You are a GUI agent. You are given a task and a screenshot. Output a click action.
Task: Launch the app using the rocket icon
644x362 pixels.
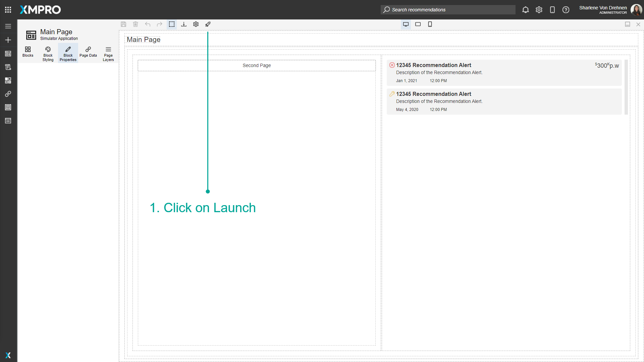click(208, 24)
